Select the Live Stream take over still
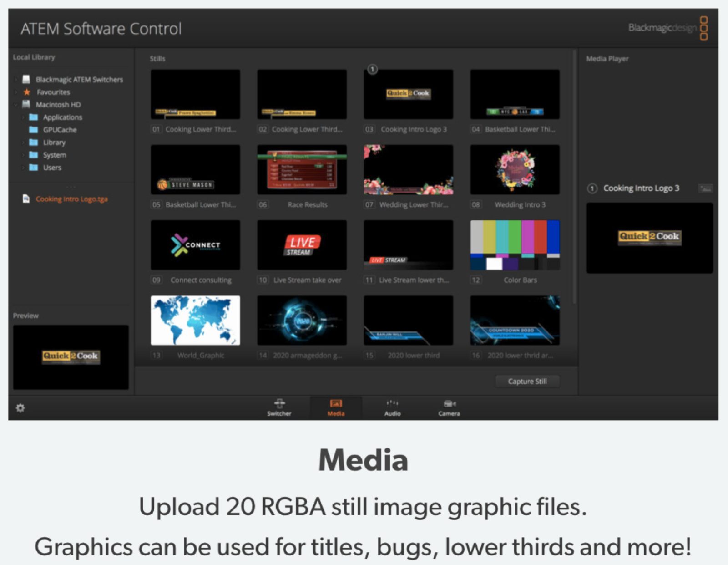The width and height of the screenshot is (728, 565). point(302,245)
